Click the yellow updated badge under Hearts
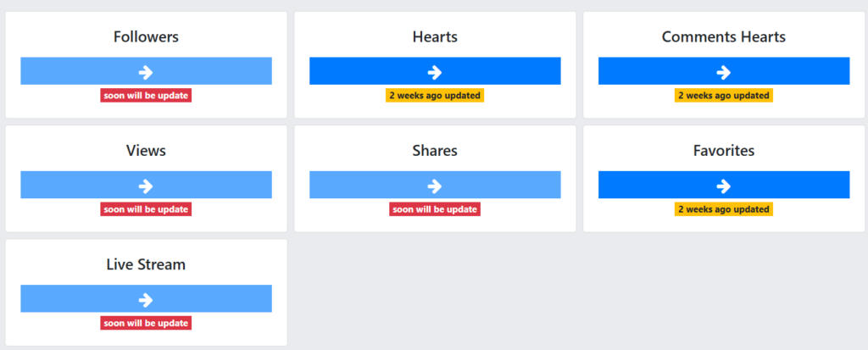Image resolution: width=868 pixels, height=350 pixels. [x=435, y=96]
